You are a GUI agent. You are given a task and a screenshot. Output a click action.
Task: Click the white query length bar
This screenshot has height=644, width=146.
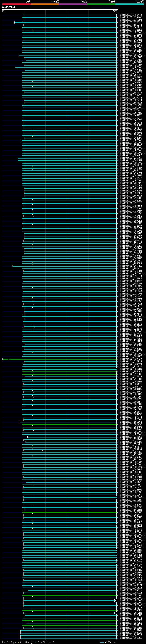[60, 10]
